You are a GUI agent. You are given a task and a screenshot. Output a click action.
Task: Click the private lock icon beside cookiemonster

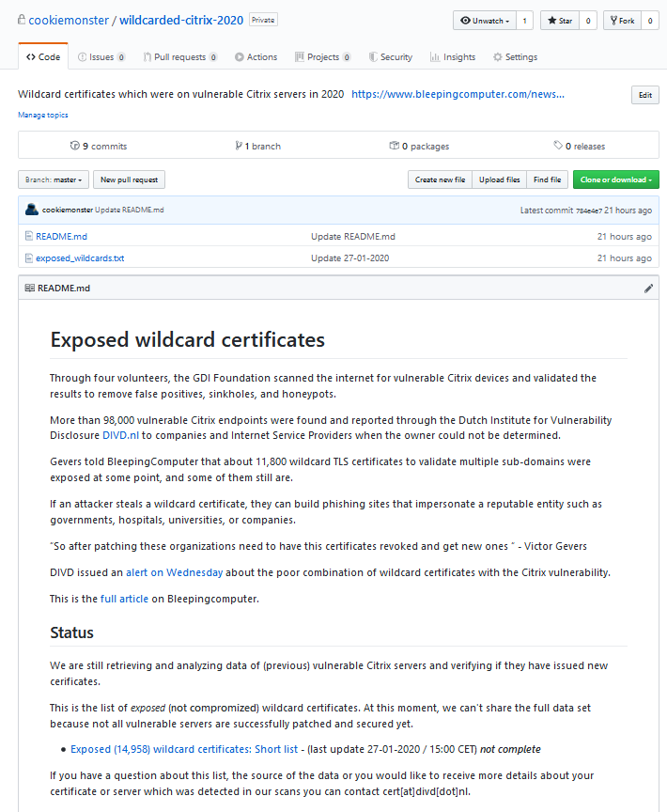click(22, 20)
